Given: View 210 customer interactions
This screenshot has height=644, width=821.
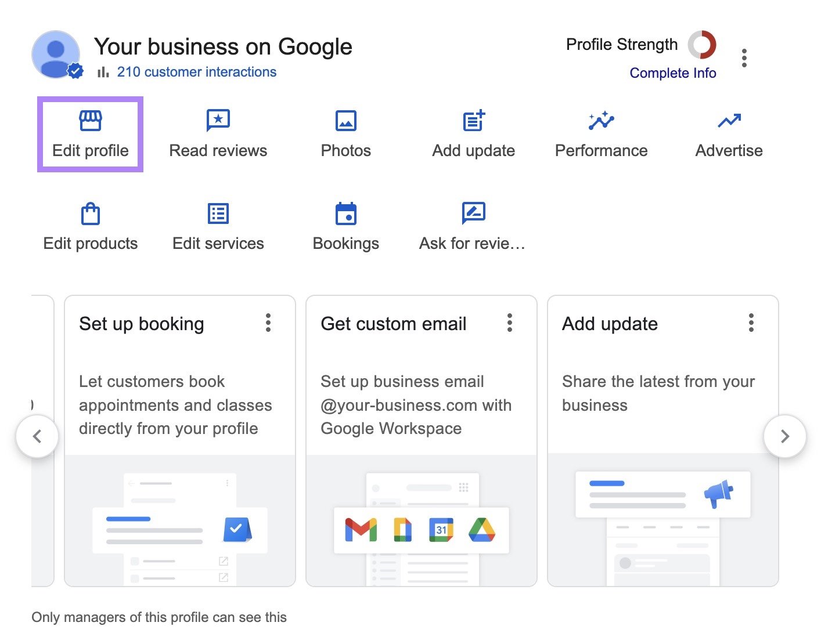Looking at the screenshot, I should point(196,72).
